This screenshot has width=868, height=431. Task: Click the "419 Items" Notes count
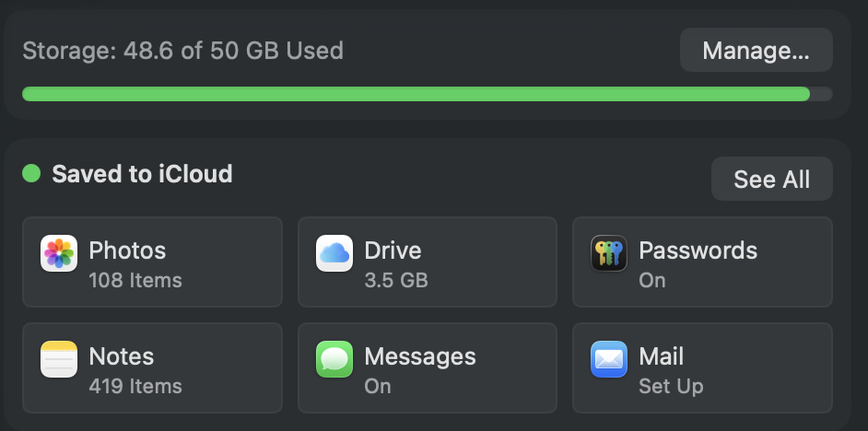pyautogui.click(x=135, y=386)
